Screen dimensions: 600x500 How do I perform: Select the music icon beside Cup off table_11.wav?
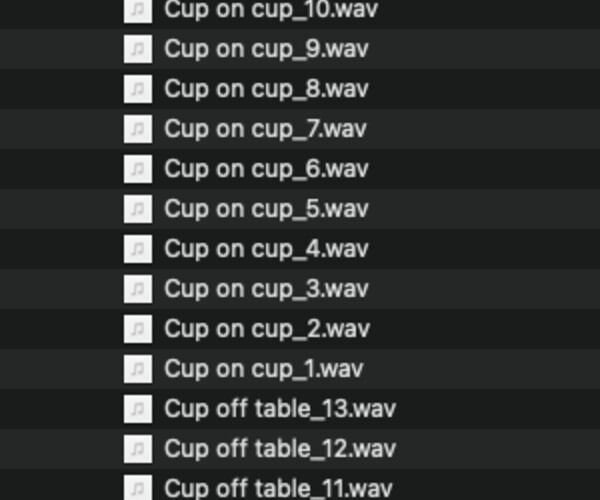point(138,488)
